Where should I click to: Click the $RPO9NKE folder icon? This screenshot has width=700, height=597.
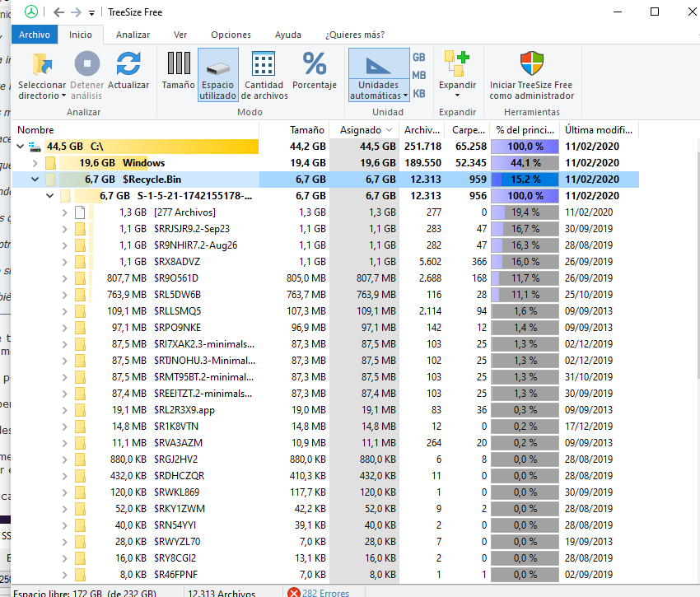click(x=81, y=328)
